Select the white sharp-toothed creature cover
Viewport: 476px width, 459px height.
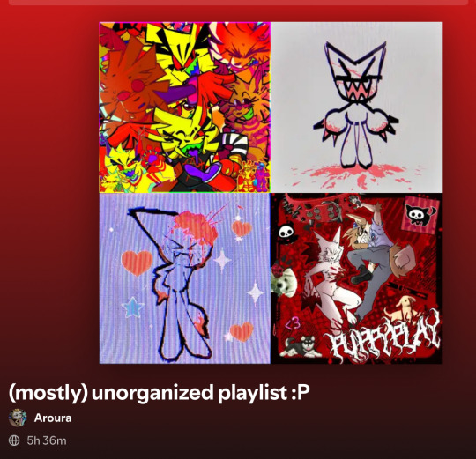point(356,107)
